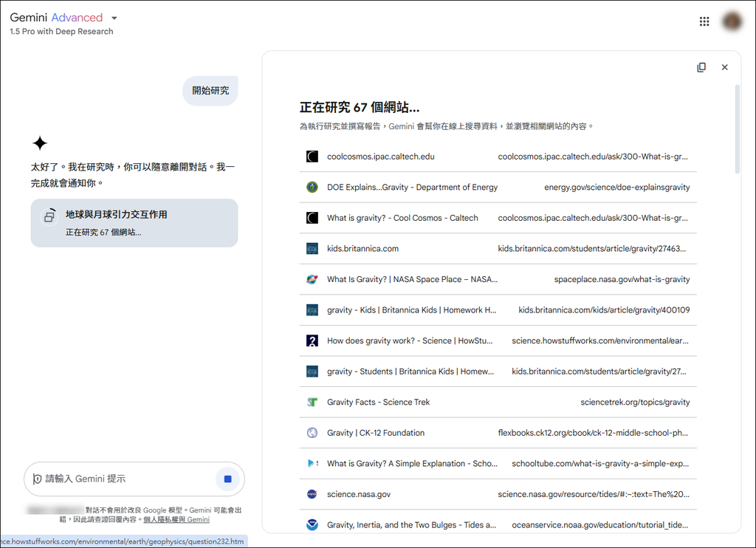Click the 開始研究 message bubble
The width and height of the screenshot is (756, 548).
pyautogui.click(x=210, y=91)
